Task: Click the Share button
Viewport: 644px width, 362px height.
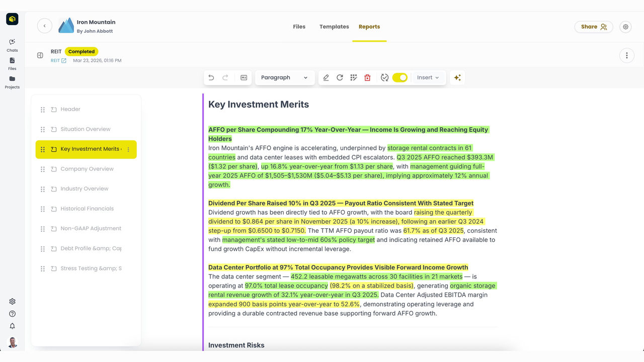Action: pyautogui.click(x=594, y=27)
